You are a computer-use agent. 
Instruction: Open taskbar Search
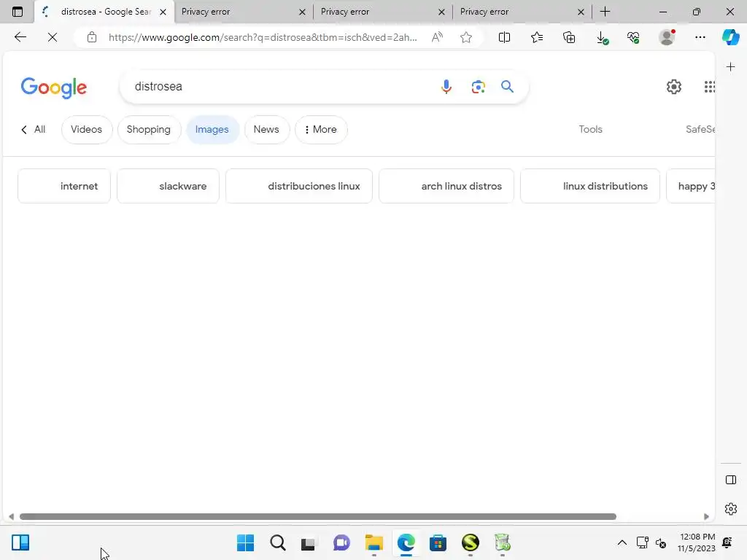coord(278,542)
